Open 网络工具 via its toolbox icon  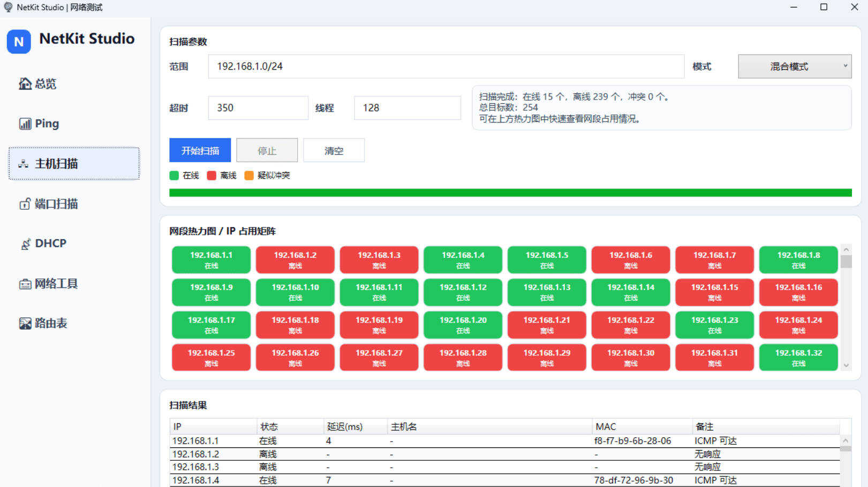point(24,284)
